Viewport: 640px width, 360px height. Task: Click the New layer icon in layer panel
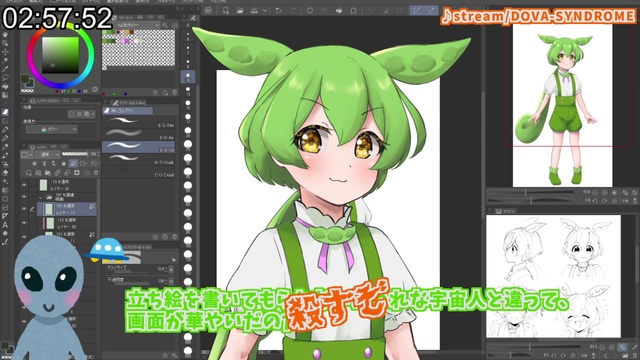click(x=29, y=173)
